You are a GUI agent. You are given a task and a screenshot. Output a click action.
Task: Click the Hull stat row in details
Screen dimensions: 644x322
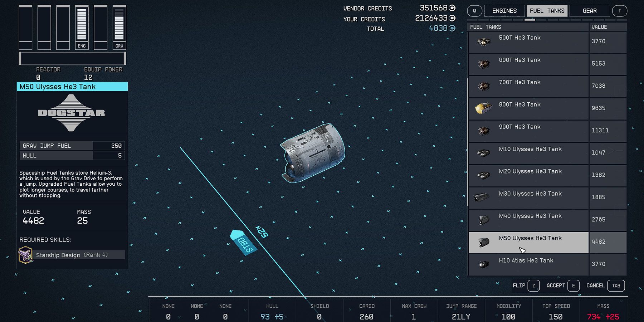(72, 156)
